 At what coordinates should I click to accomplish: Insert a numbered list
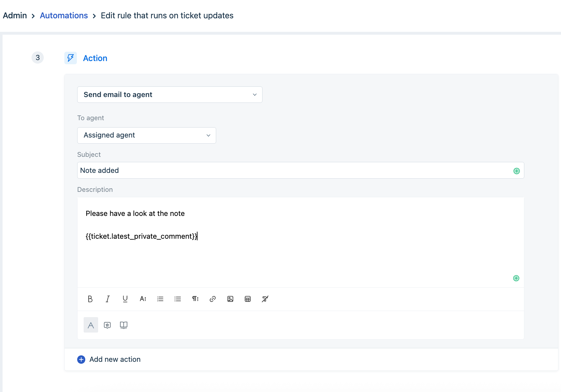[x=160, y=299]
